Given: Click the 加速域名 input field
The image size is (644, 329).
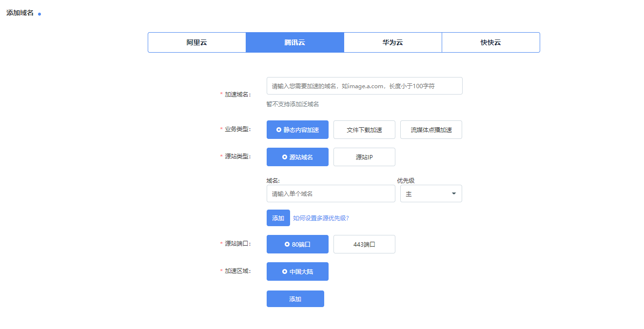Looking at the screenshot, I should click(364, 86).
